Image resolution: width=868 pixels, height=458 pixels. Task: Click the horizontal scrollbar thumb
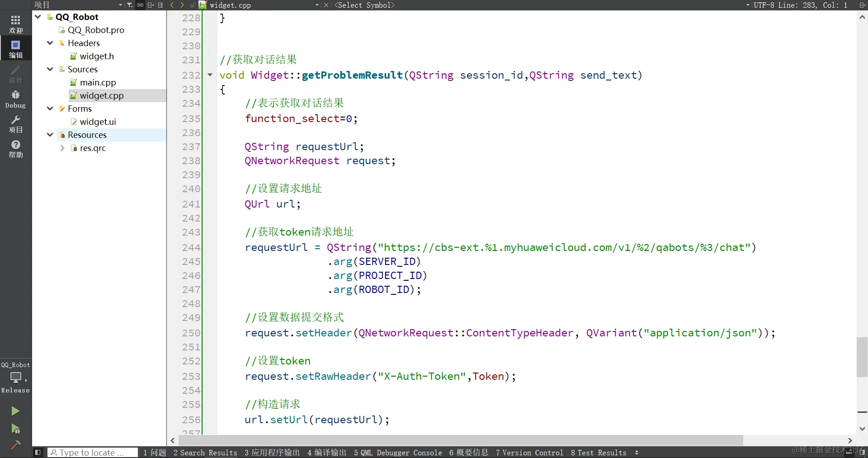[460, 440]
